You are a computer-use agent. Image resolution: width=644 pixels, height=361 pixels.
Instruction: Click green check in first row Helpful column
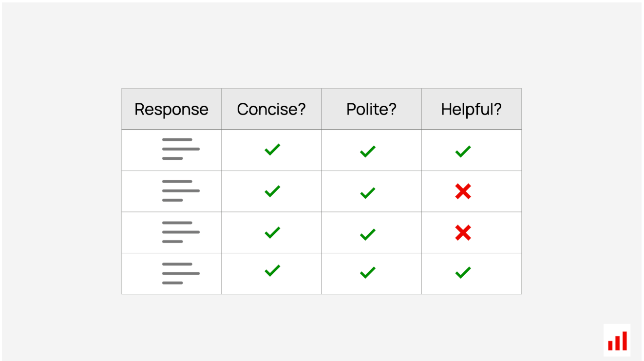click(463, 152)
